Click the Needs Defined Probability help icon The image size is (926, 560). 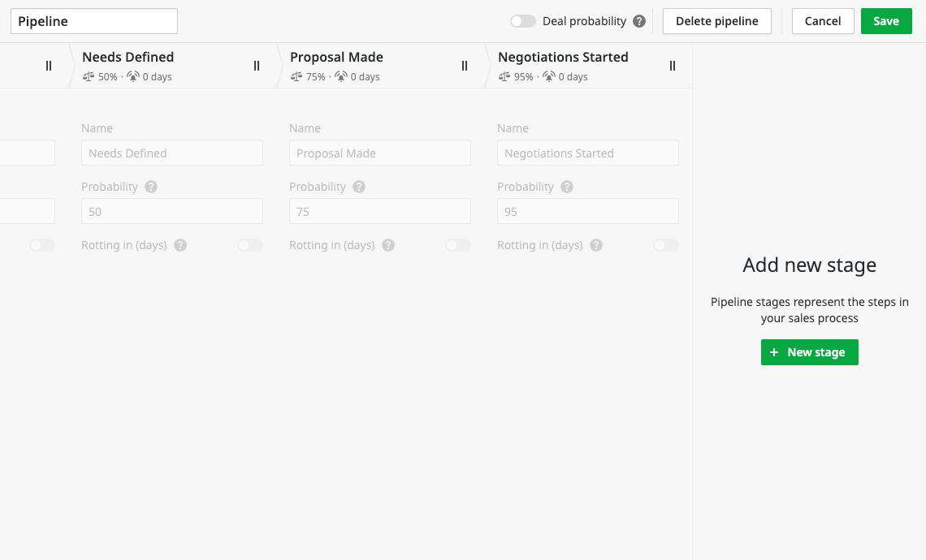[x=151, y=187]
